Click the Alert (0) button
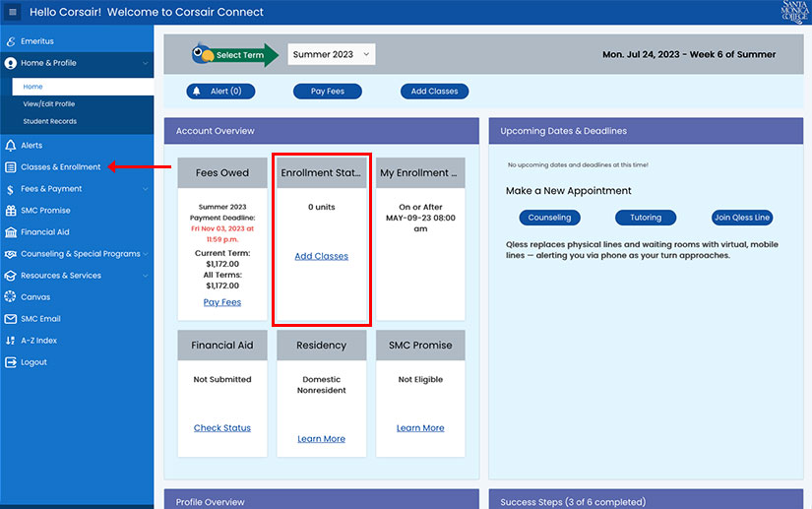Image resolution: width=812 pixels, height=509 pixels. tap(220, 92)
